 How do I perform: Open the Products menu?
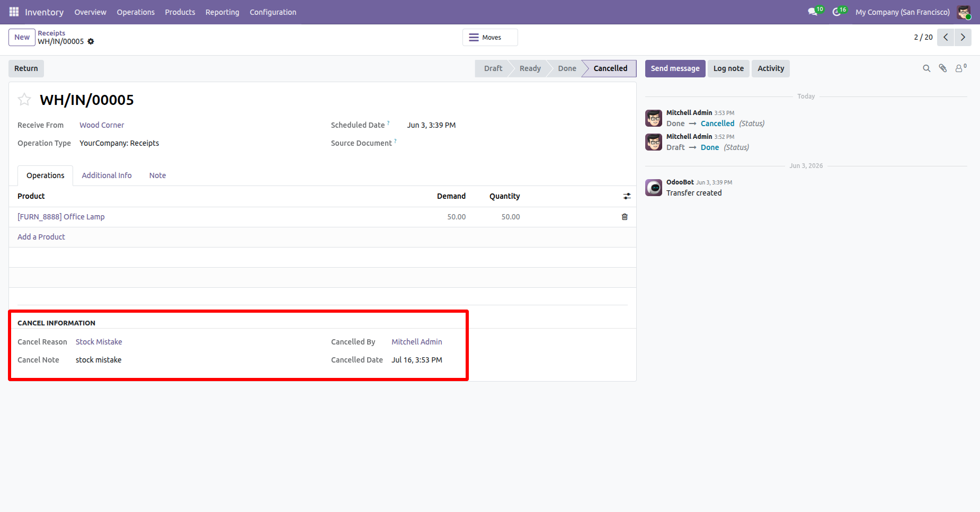pyautogui.click(x=180, y=12)
